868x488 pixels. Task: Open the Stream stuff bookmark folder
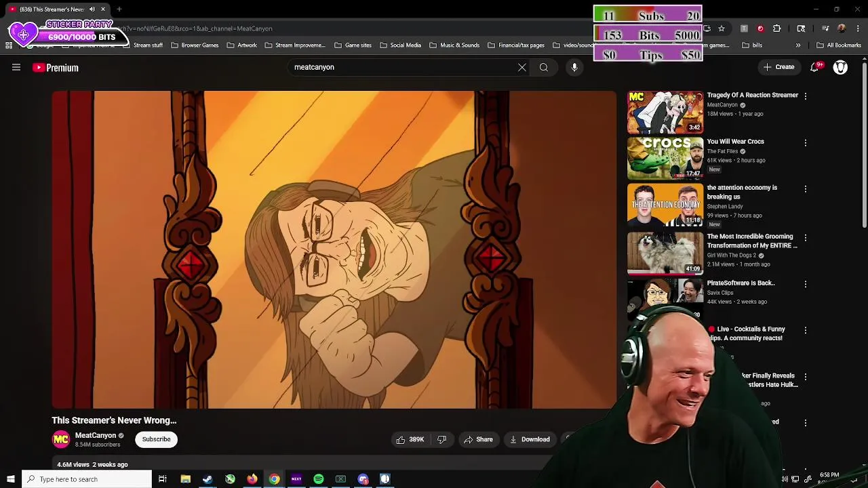pyautogui.click(x=142, y=45)
